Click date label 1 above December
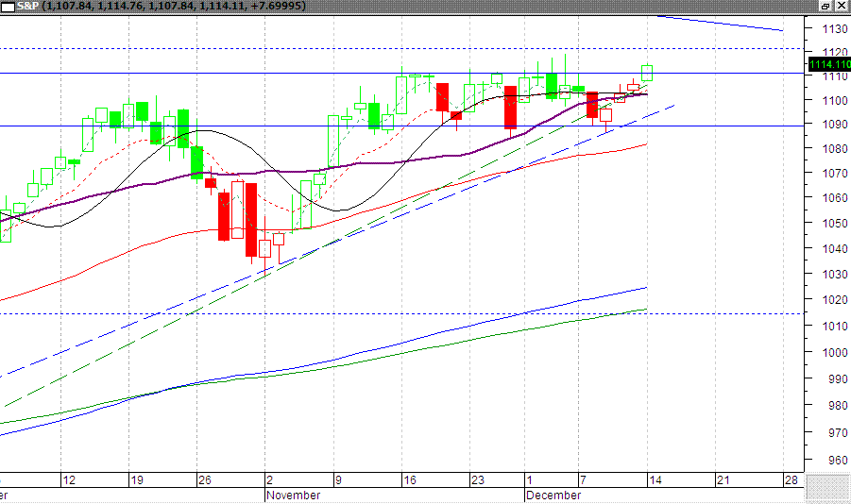Viewport: 851px width, 504px height. [530, 480]
